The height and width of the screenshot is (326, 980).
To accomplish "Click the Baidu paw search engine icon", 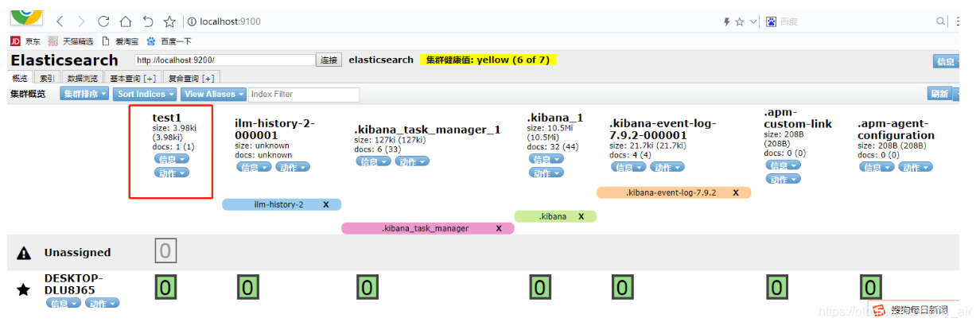I will pyautogui.click(x=771, y=21).
